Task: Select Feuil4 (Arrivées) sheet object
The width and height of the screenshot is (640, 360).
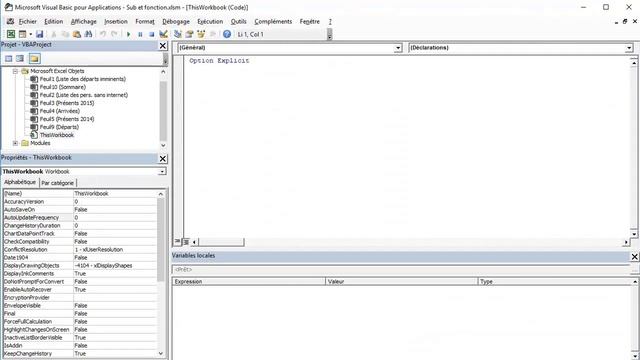Action: [59, 111]
